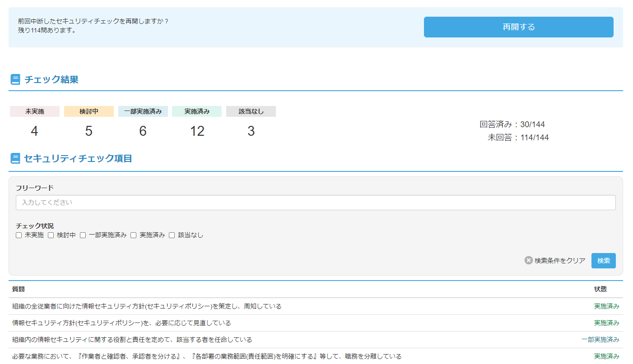The width and height of the screenshot is (633, 364).
Task: Click the clear icon next to 検索条件をクリア
Action: (529, 260)
